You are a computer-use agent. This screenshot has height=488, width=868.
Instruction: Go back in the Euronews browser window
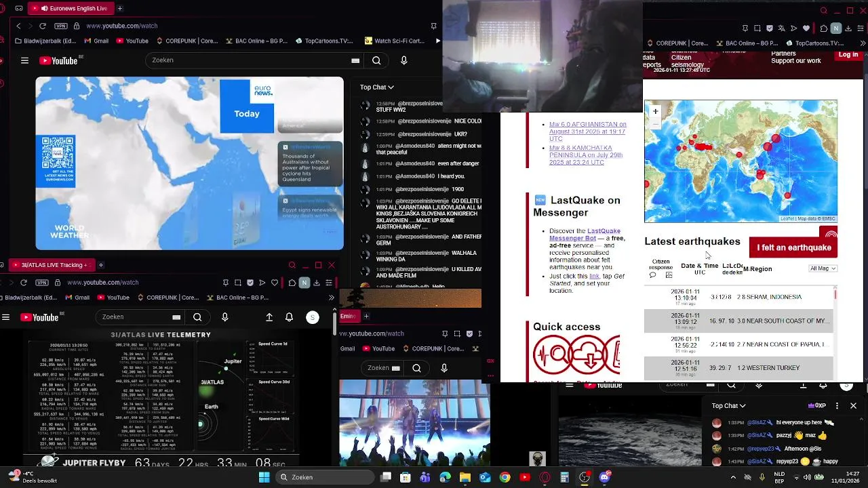click(x=18, y=26)
